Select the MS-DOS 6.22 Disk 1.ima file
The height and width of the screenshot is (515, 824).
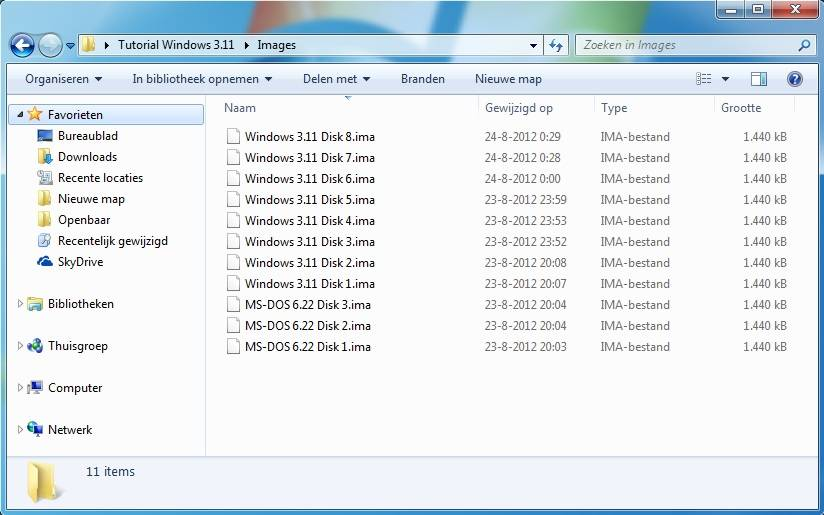[x=307, y=347]
